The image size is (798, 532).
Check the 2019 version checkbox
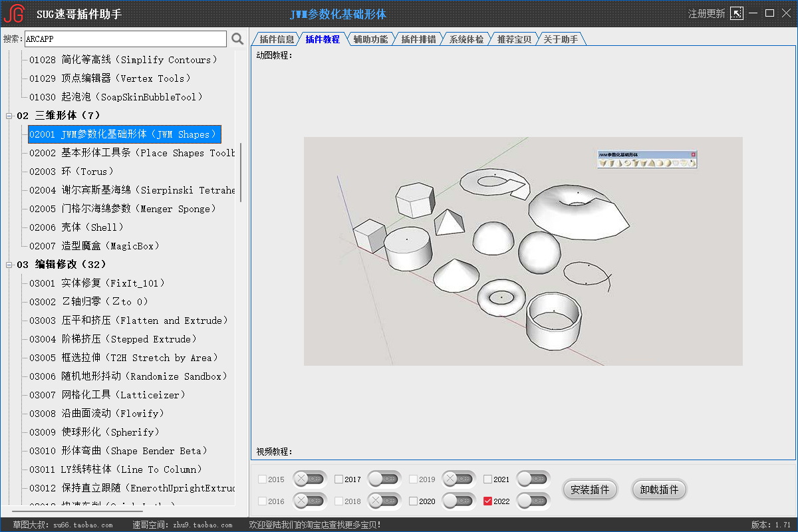tap(413, 479)
